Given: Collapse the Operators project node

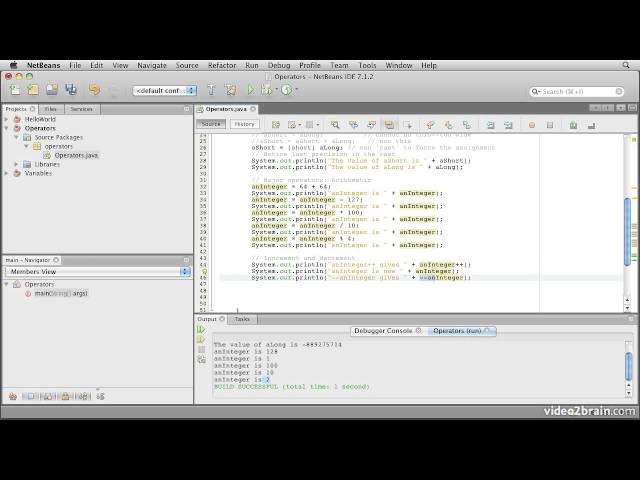Looking at the screenshot, I should tap(7, 128).
